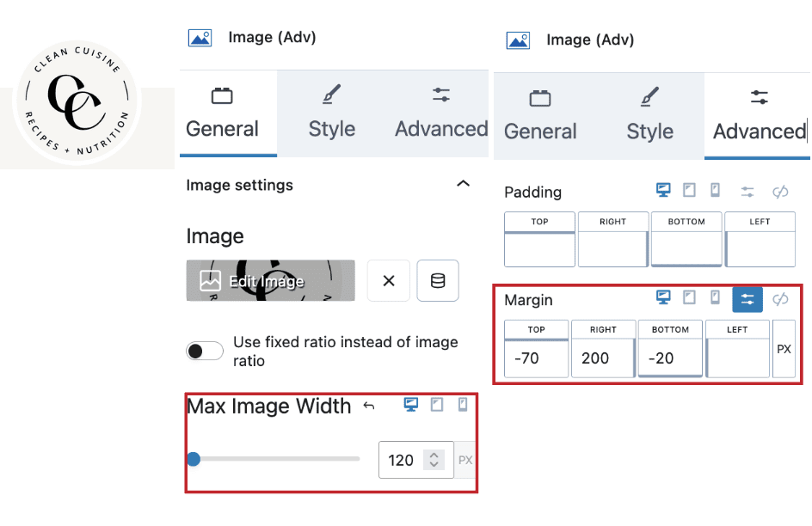This screenshot has height=526, width=812.
Task: Select desktop device icon for Max Image Width
Action: click(x=410, y=405)
